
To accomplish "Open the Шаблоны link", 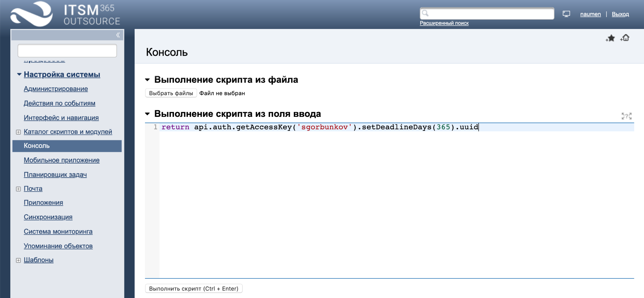I will (x=39, y=260).
